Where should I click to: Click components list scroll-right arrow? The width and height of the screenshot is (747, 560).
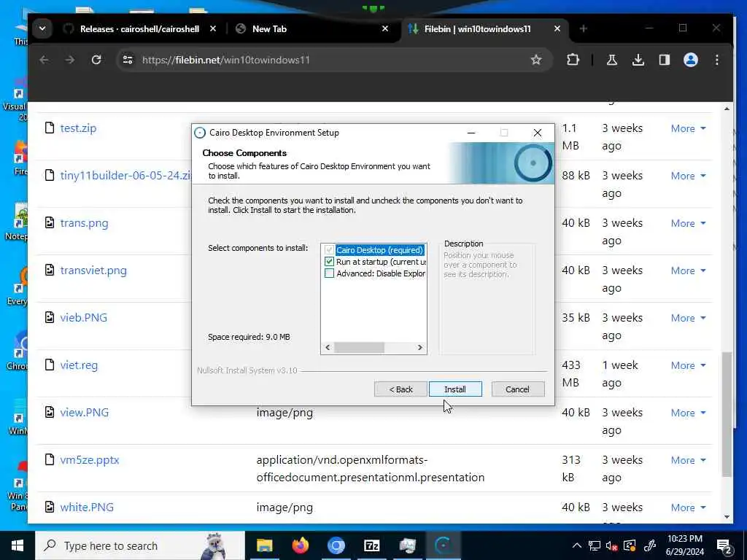419,348
